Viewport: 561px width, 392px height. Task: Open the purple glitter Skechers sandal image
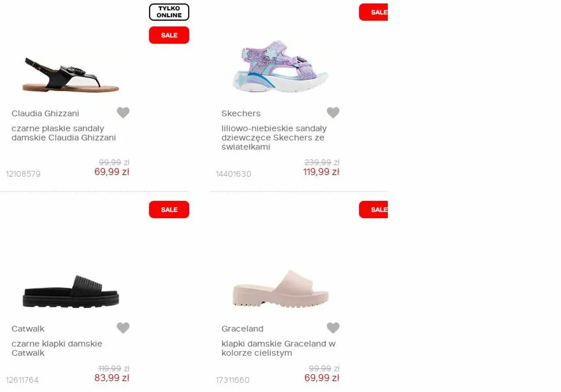280,66
